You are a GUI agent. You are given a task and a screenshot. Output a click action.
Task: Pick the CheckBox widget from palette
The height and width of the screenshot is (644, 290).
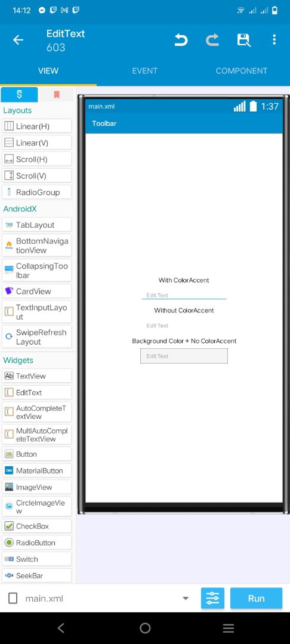pos(37,526)
